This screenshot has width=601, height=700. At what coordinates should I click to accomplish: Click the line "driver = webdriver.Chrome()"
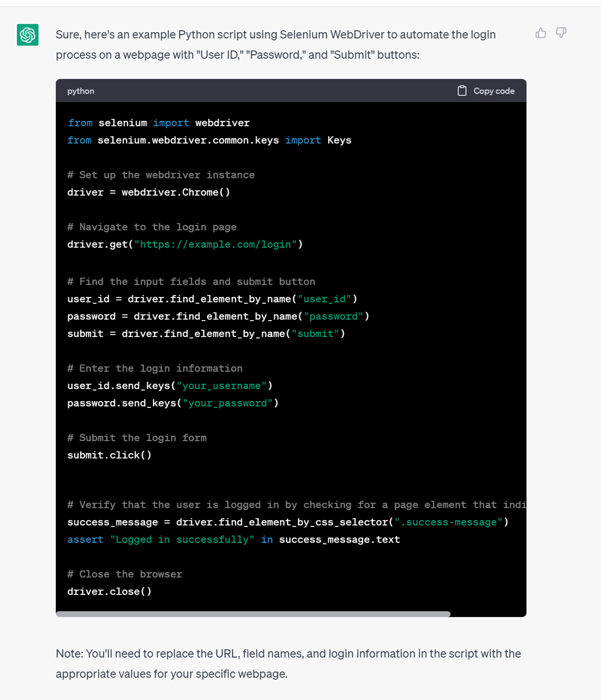149,192
